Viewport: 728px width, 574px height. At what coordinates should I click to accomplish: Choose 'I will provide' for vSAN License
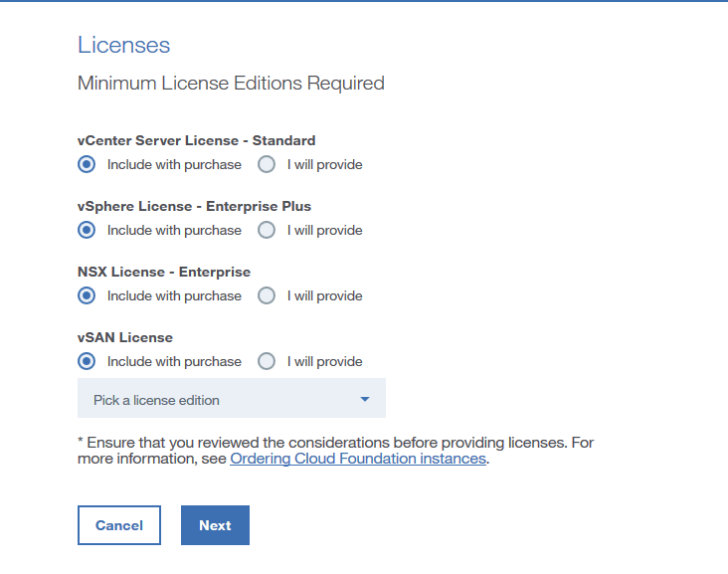pos(267,361)
